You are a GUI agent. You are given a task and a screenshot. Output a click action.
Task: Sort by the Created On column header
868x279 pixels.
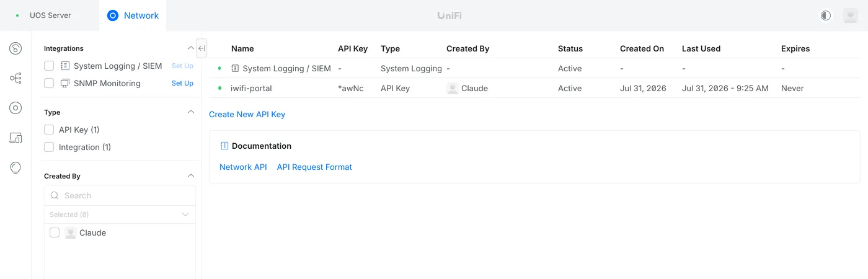[x=642, y=48]
